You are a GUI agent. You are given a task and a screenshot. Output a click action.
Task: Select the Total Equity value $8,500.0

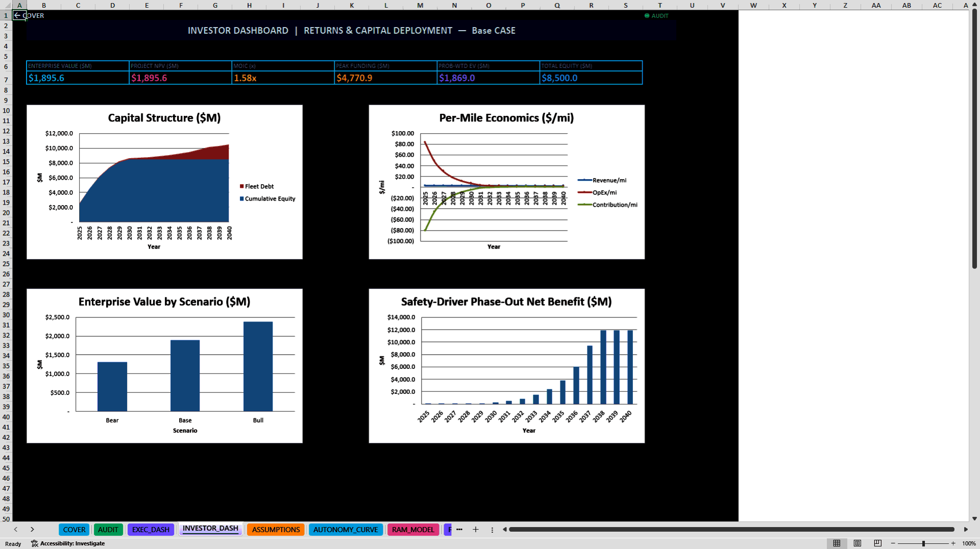[591, 78]
